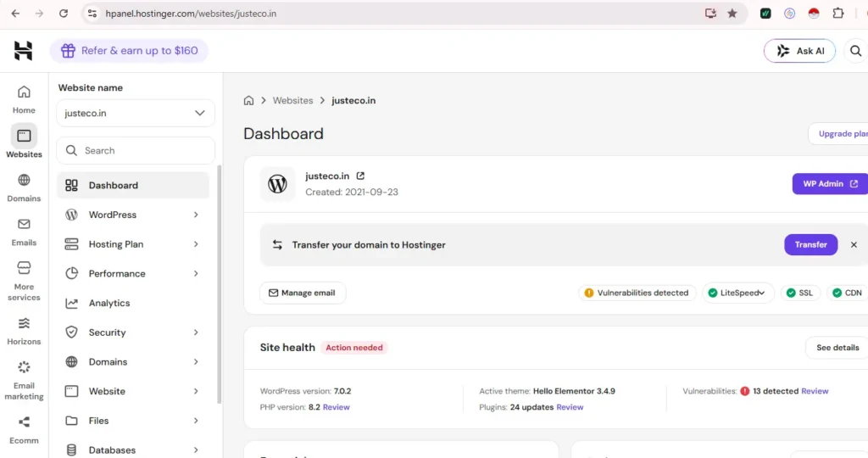This screenshot has height=458, width=868.
Task: Bookmark this page with star icon
Action: coord(732,14)
